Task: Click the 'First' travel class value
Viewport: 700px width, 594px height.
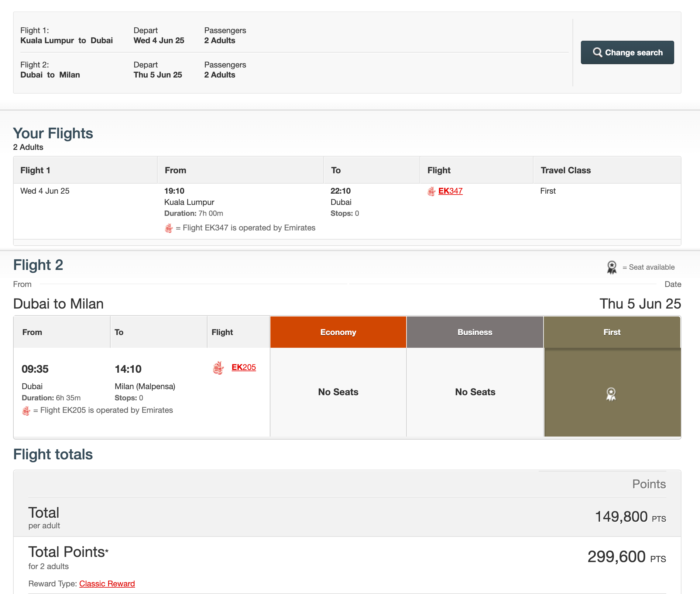Action: coord(548,191)
